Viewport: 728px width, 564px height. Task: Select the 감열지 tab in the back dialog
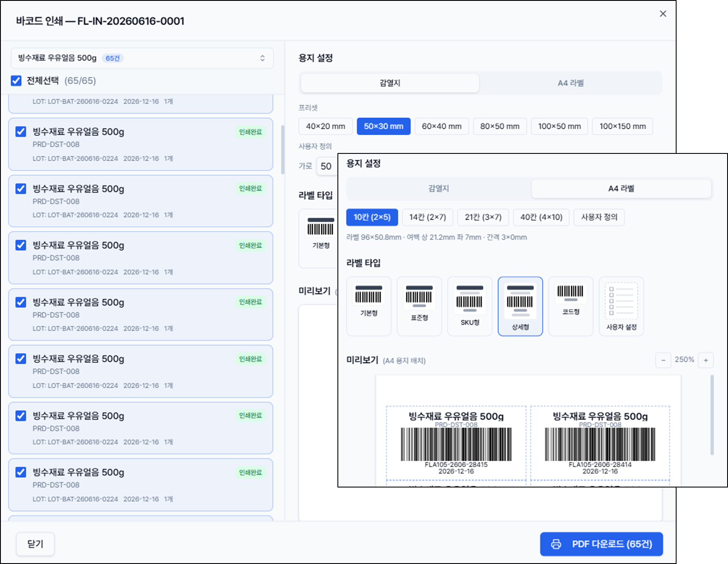click(390, 83)
